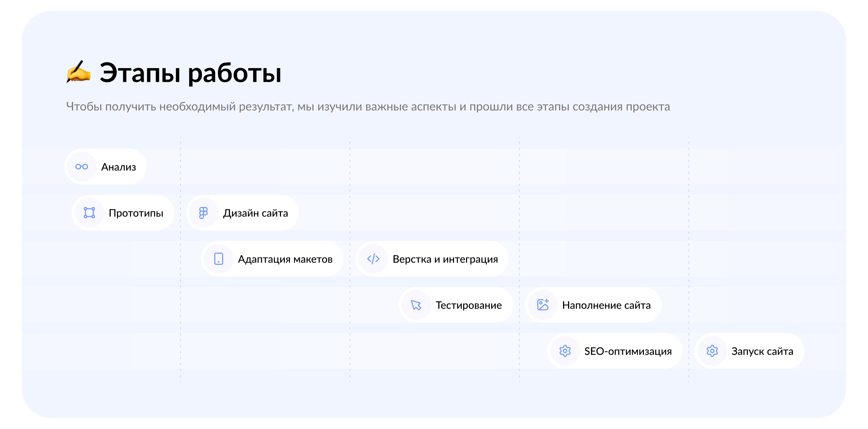This screenshot has height=429, width=868.
Task: Click the gear icon beside SEO-оптимизация
Action: [565, 351]
